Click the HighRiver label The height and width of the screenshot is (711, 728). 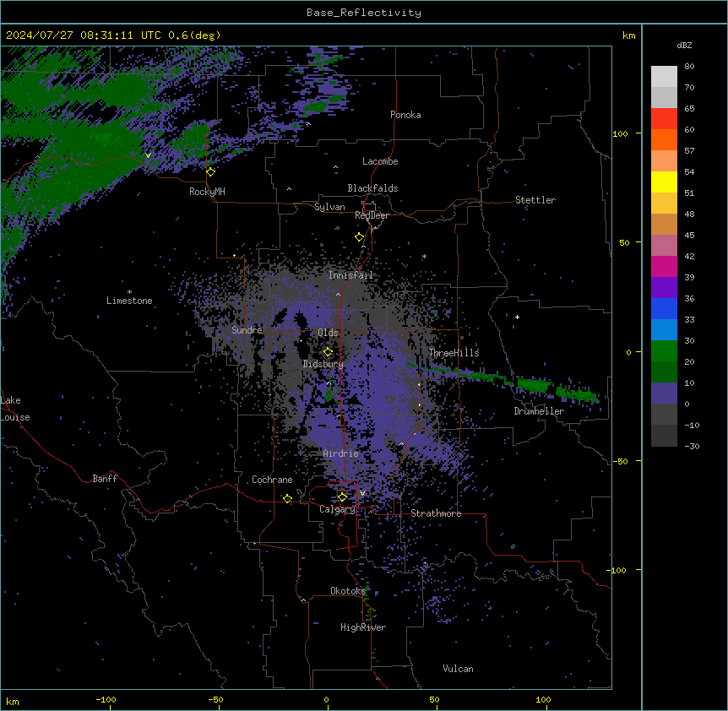[363, 627]
